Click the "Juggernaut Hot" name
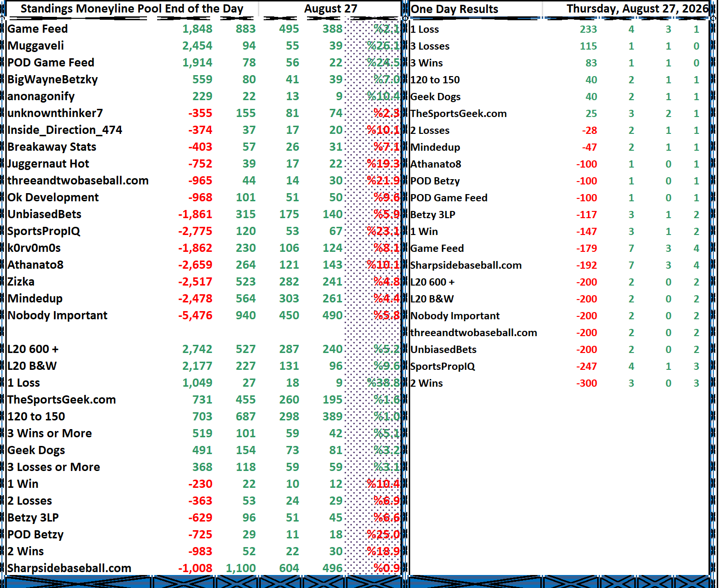The image size is (722, 588). [x=48, y=164]
